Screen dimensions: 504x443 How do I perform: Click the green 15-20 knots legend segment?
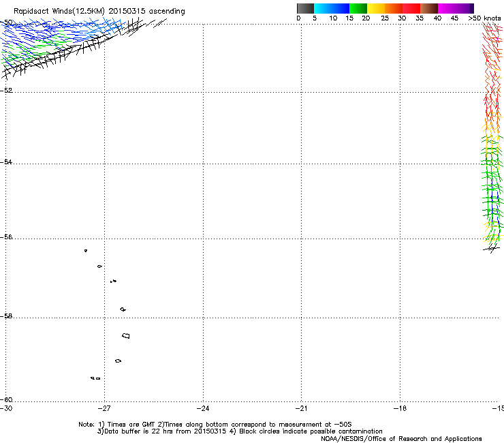tap(358, 8)
